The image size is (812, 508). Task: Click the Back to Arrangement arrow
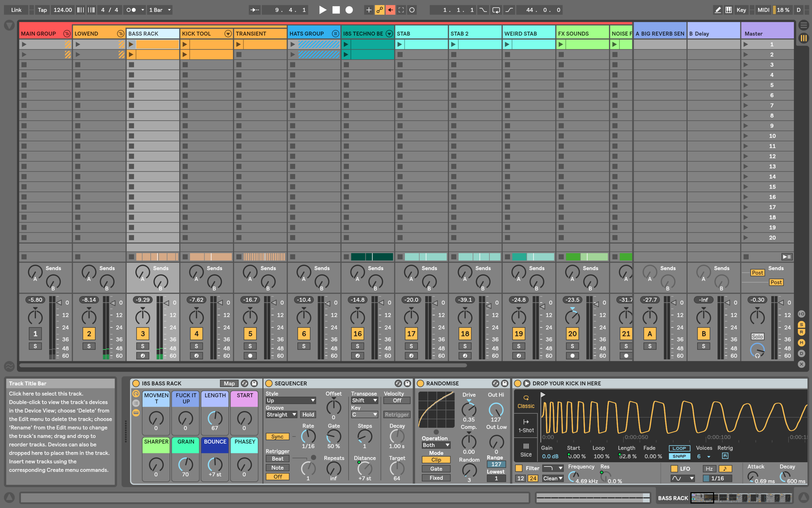[x=390, y=10]
